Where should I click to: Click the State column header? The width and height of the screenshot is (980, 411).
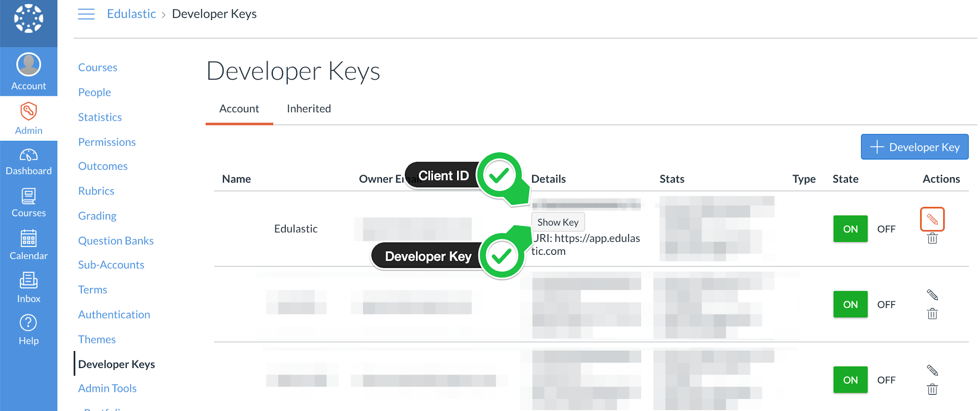845,179
